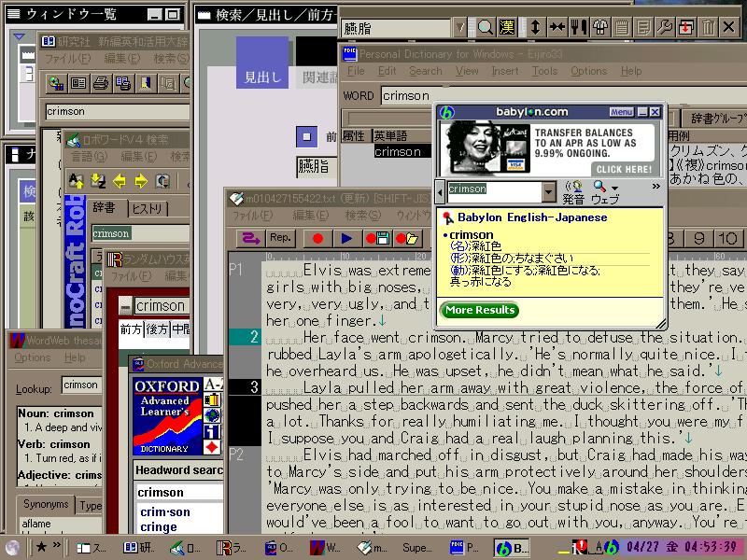Open the Options menu in Personal Dictionary
Image resolution: width=747 pixels, height=560 pixels.
[x=589, y=71]
